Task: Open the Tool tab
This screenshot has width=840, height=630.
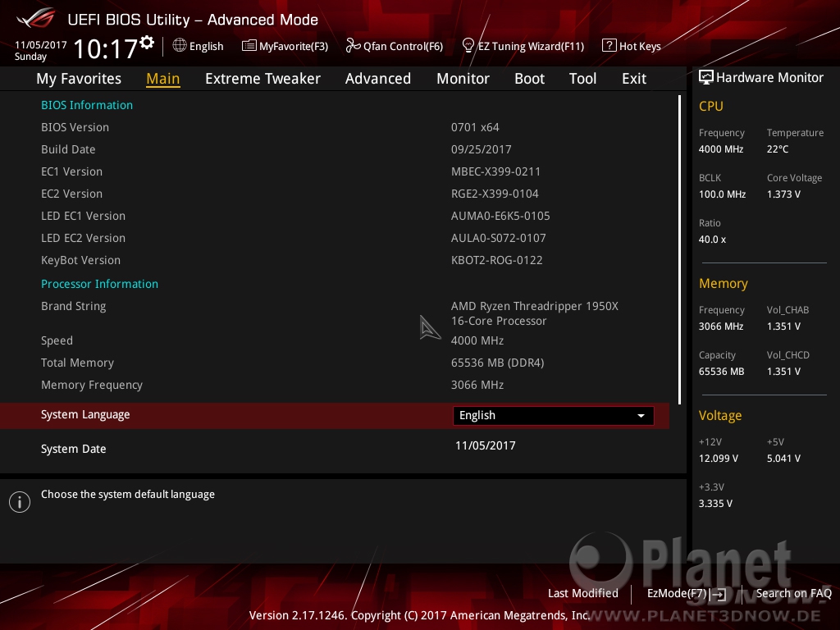Action: 582,79
